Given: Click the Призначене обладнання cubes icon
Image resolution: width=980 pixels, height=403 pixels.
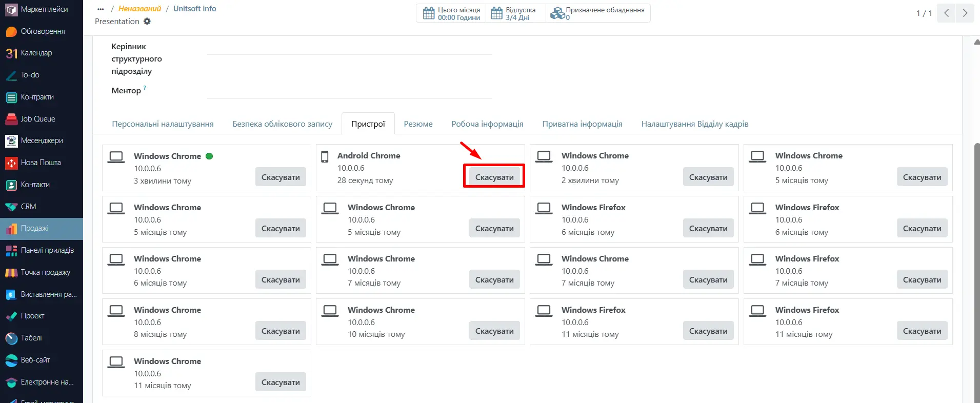Looking at the screenshot, I should tap(557, 13).
